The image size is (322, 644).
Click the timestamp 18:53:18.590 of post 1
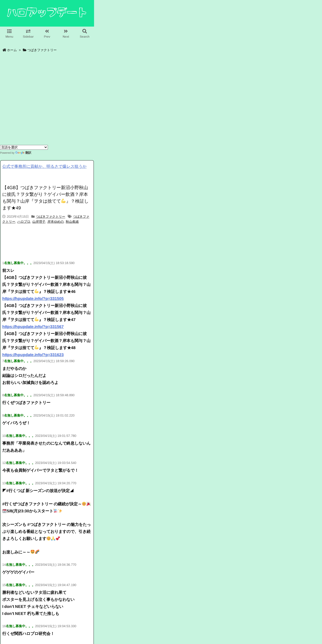(x=65, y=263)
